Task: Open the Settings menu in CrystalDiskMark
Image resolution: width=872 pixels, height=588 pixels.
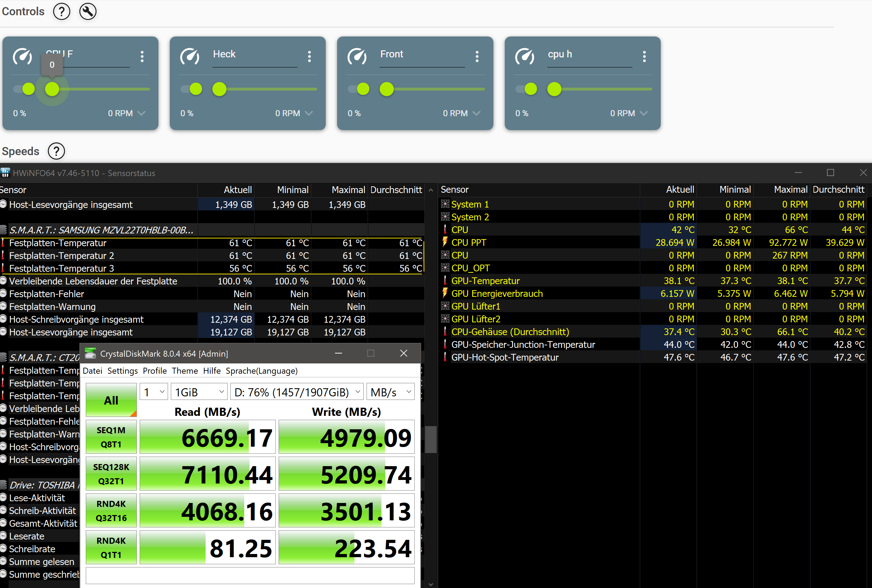Action: click(x=122, y=371)
